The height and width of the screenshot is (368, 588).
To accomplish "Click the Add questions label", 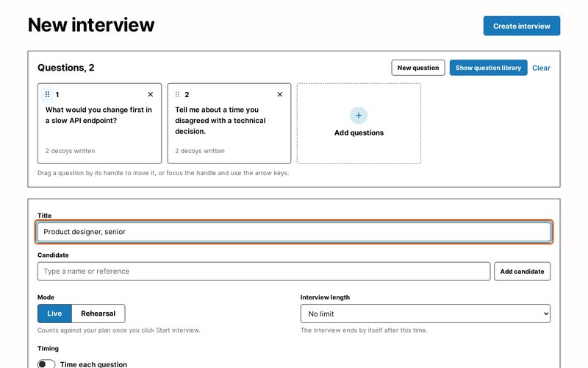I will pyautogui.click(x=359, y=132).
